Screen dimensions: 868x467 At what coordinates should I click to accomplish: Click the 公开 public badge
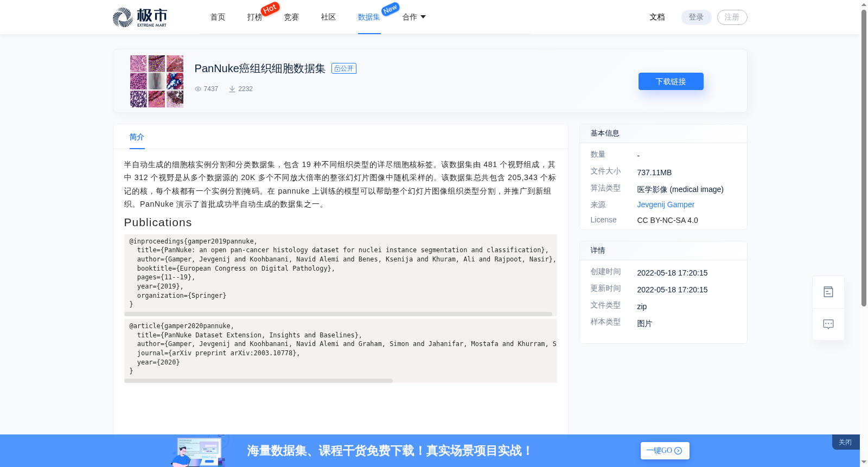344,68
